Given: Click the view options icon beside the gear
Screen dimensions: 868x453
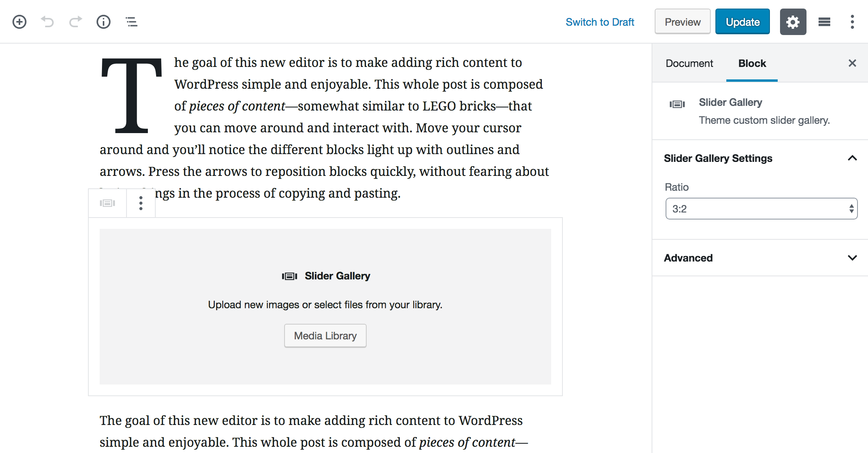Looking at the screenshot, I should tap(824, 21).
